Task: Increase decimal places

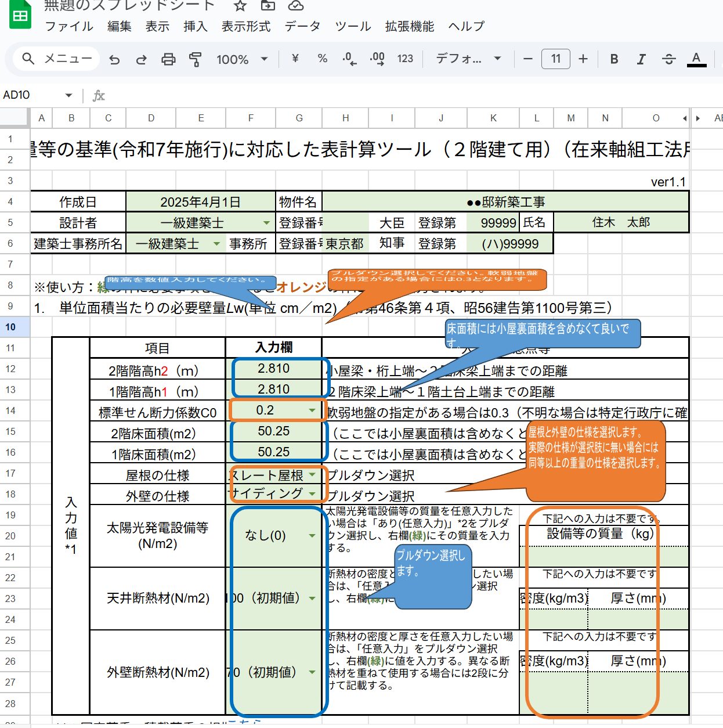Action: (377, 59)
